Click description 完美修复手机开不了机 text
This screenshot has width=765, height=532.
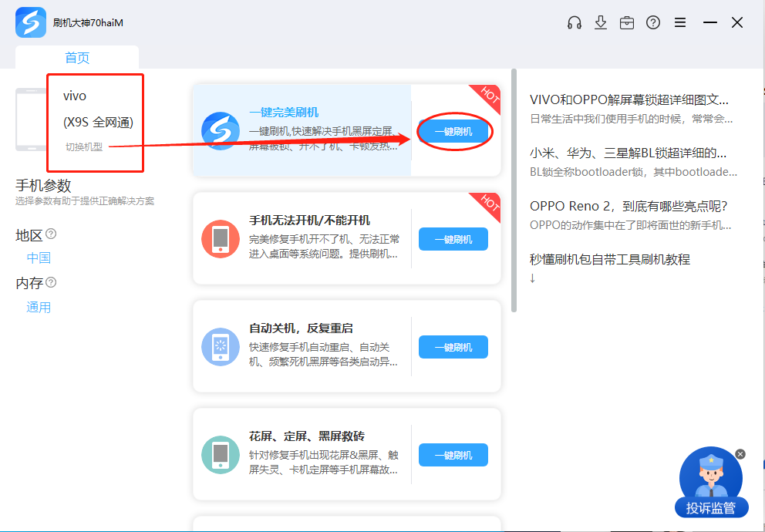[x=324, y=247]
